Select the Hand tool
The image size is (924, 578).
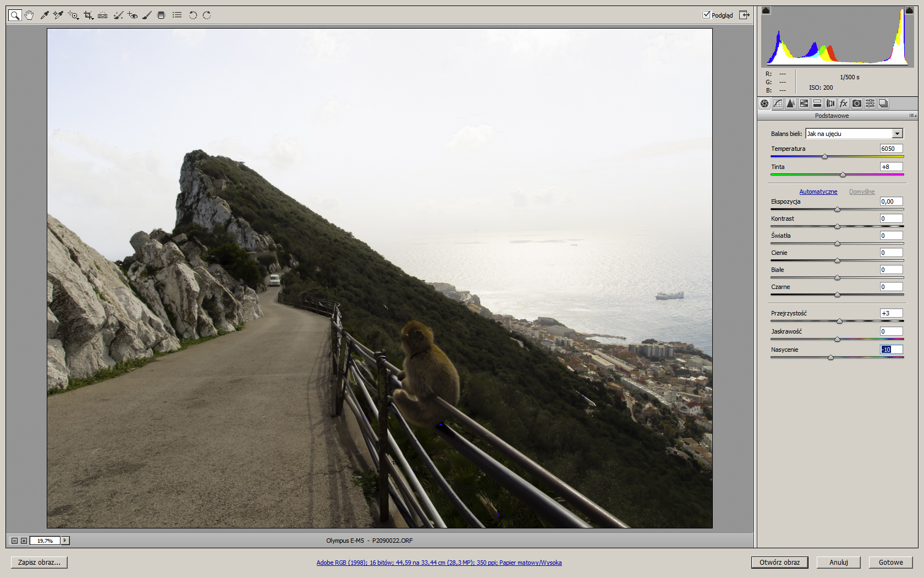pos(29,15)
